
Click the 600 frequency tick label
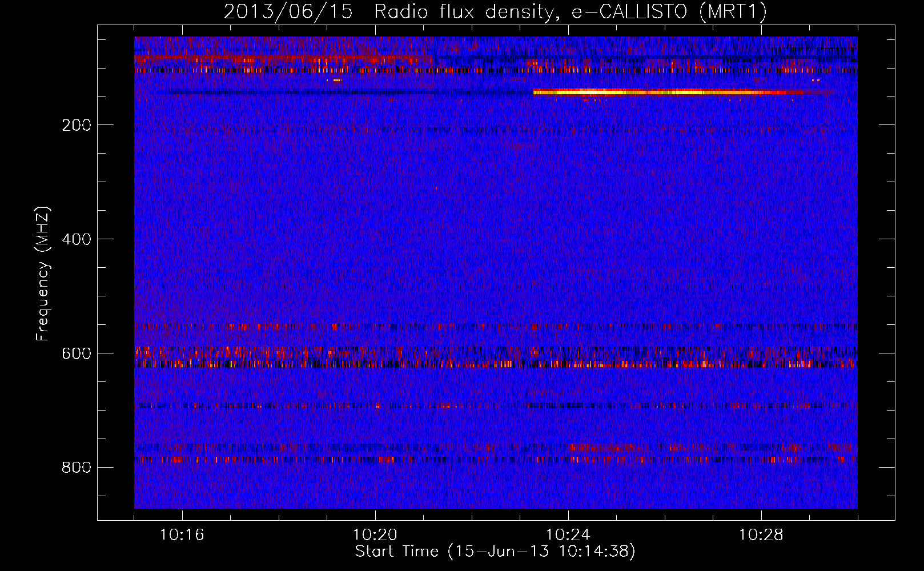point(77,353)
